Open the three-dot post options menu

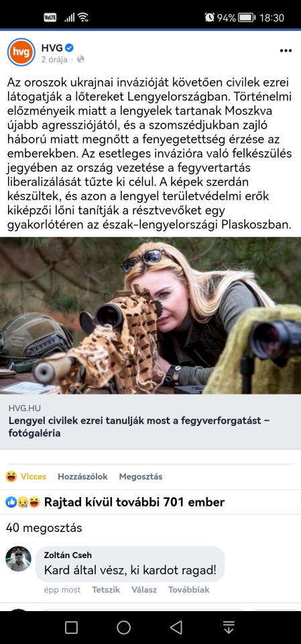[286, 50]
